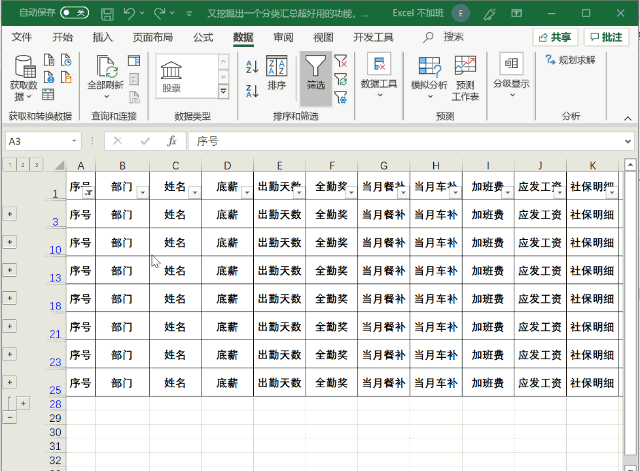
Task: Open the 部门 column filter dropdown
Action: 143,192
